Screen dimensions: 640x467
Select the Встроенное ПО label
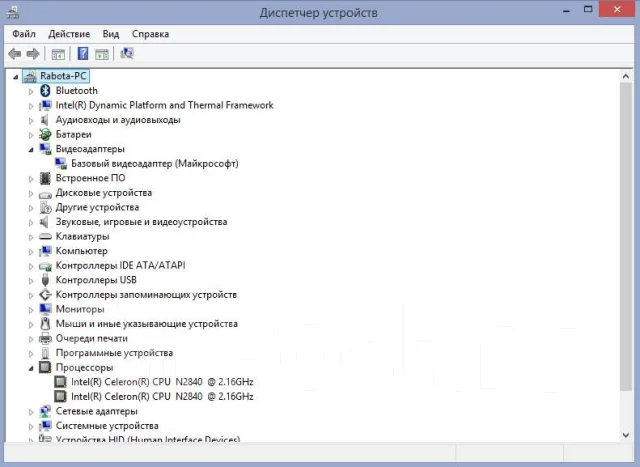pyautogui.click(x=90, y=178)
